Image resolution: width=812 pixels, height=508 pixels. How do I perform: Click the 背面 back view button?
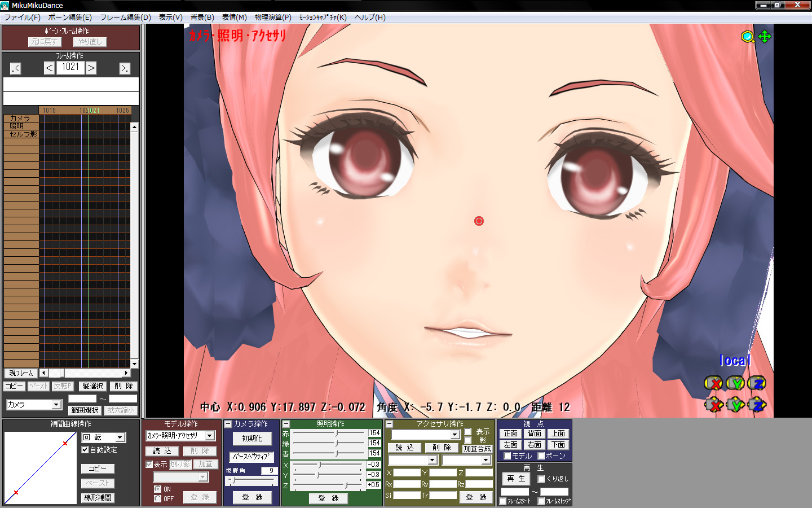(x=535, y=433)
